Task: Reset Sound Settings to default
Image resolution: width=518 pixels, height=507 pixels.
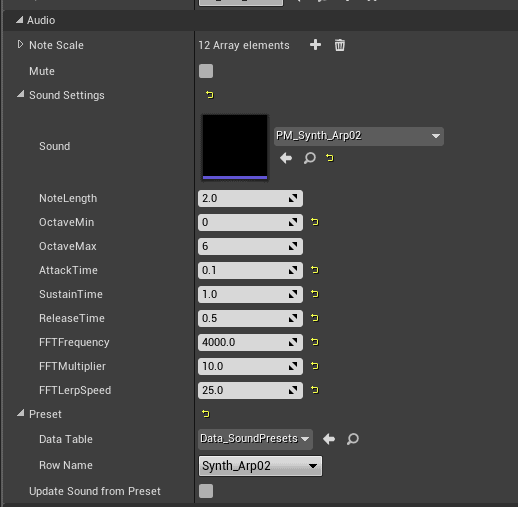Action: point(210,95)
